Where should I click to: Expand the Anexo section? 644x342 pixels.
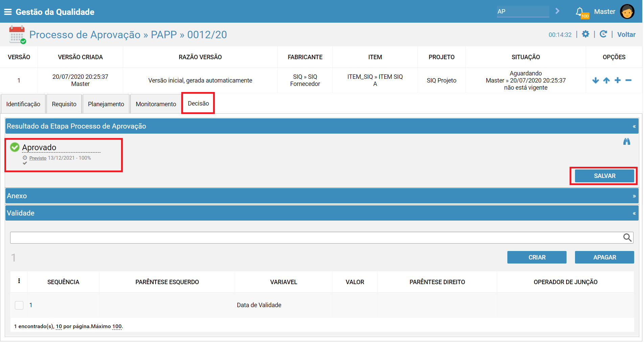click(x=634, y=196)
